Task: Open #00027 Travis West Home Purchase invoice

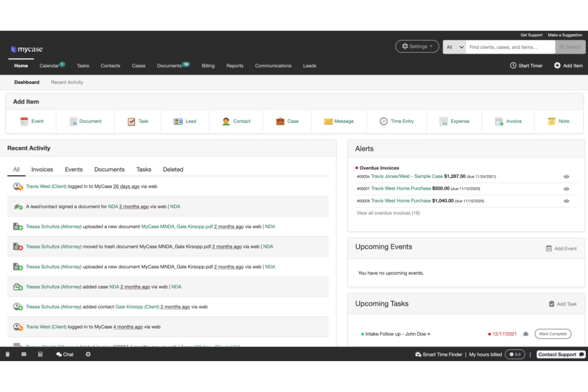Action: click(401, 189)
